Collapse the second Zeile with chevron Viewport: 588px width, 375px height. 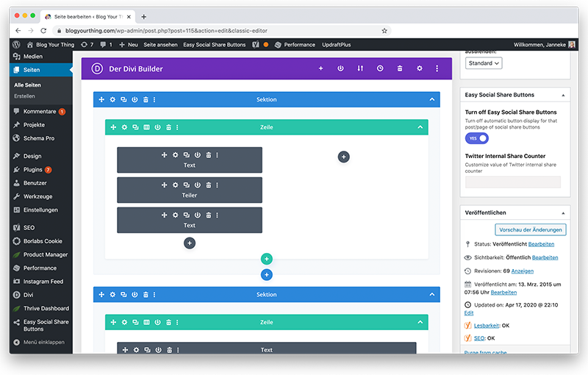pos(420,322)
